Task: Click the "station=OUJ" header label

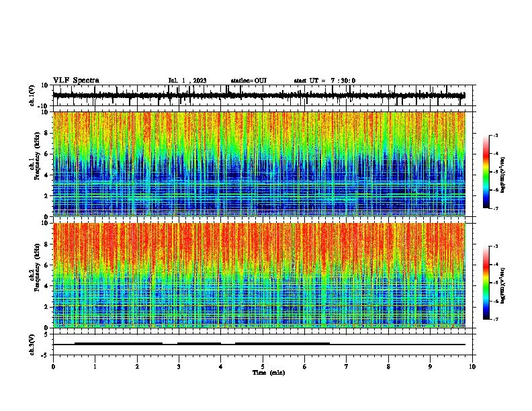Action: (x=249, y=81)
